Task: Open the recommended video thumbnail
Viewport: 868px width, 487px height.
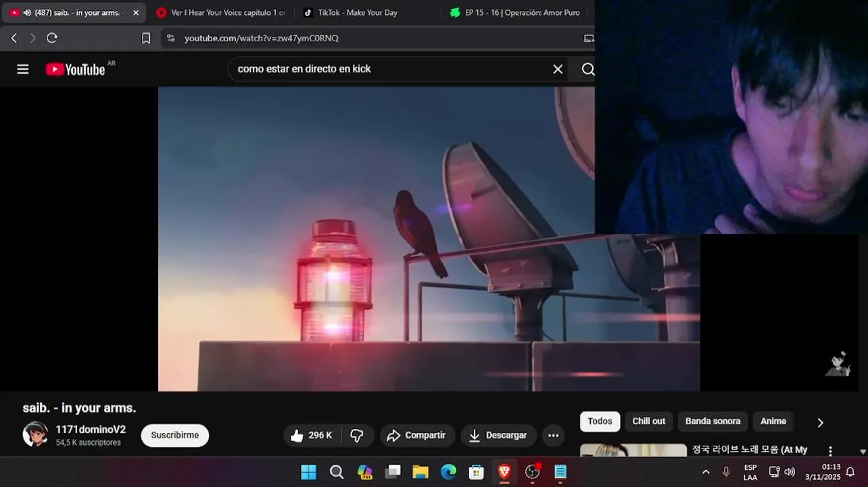Action: coord(633,450)
